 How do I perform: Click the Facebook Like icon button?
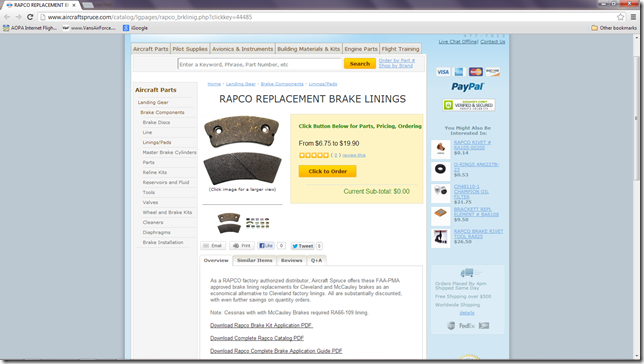(x=266, y=246)
